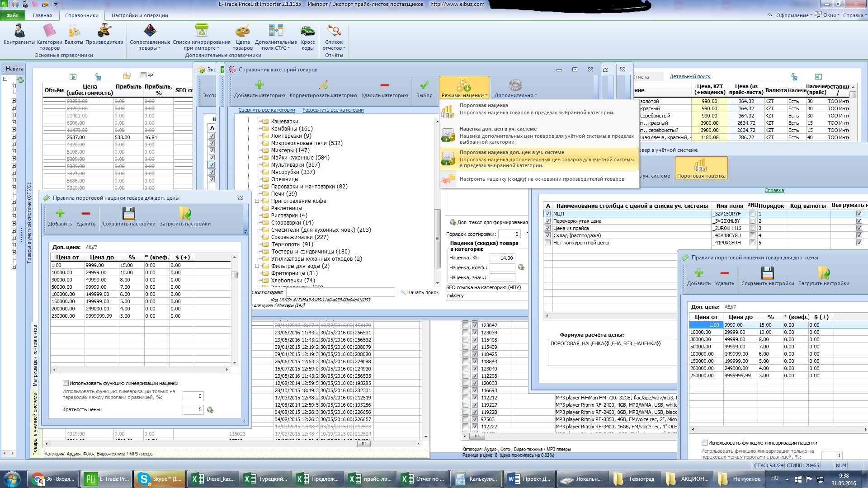Toggle linearization checkbox in left rules window
The image size is (868, 488).
tap(66, 383)
